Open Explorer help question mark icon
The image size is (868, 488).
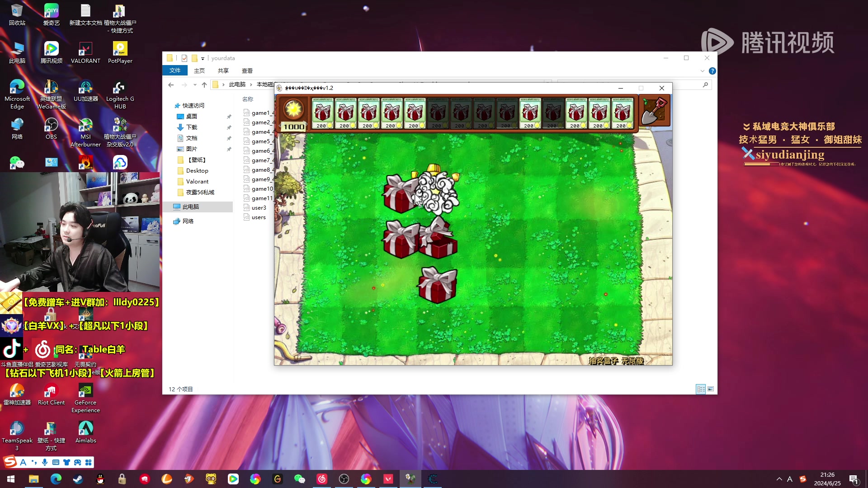[712, 71]
